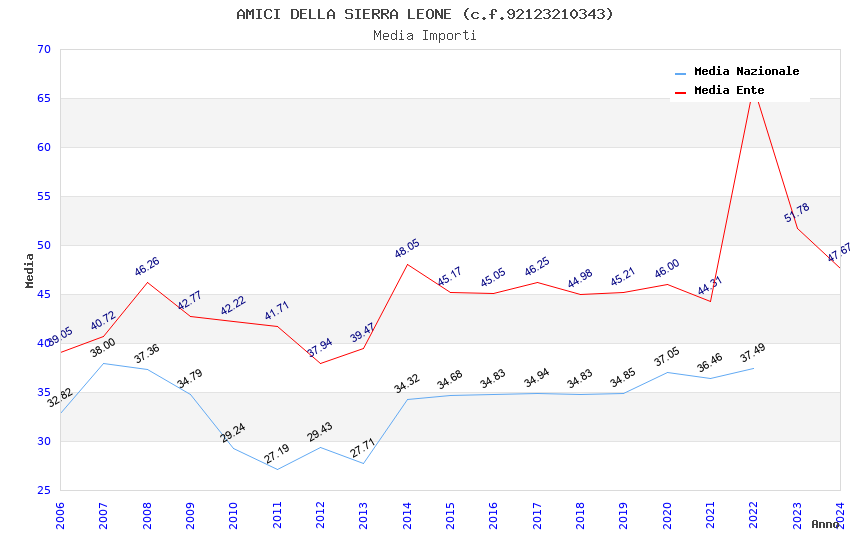
Task: Click the chart title AMICI DELLA SIERRA LEONE
Action: point(425,14)
